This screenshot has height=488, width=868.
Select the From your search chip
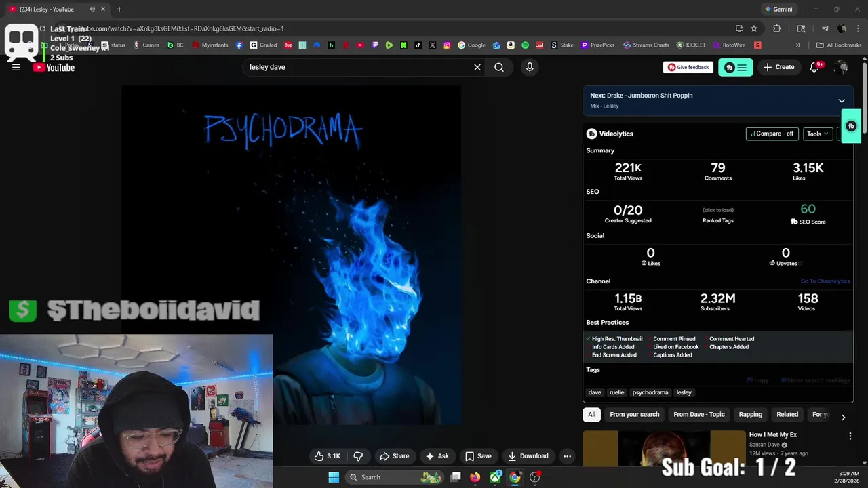(635, 415)
